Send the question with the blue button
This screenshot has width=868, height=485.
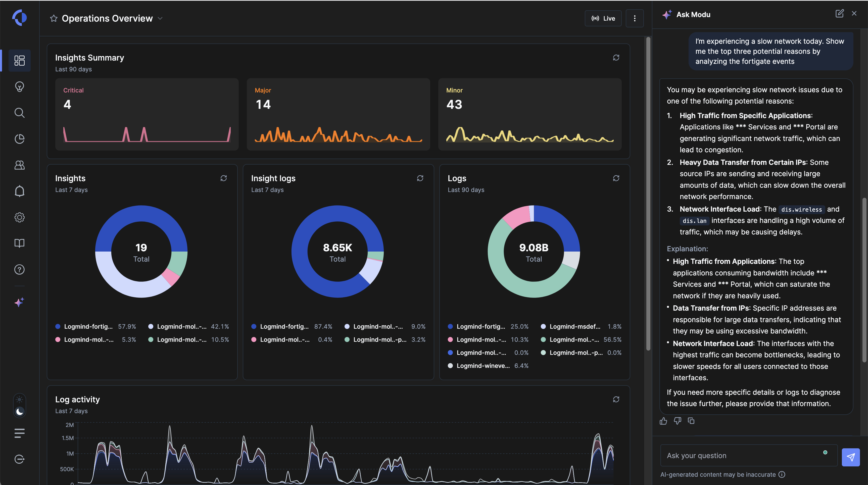850,457
